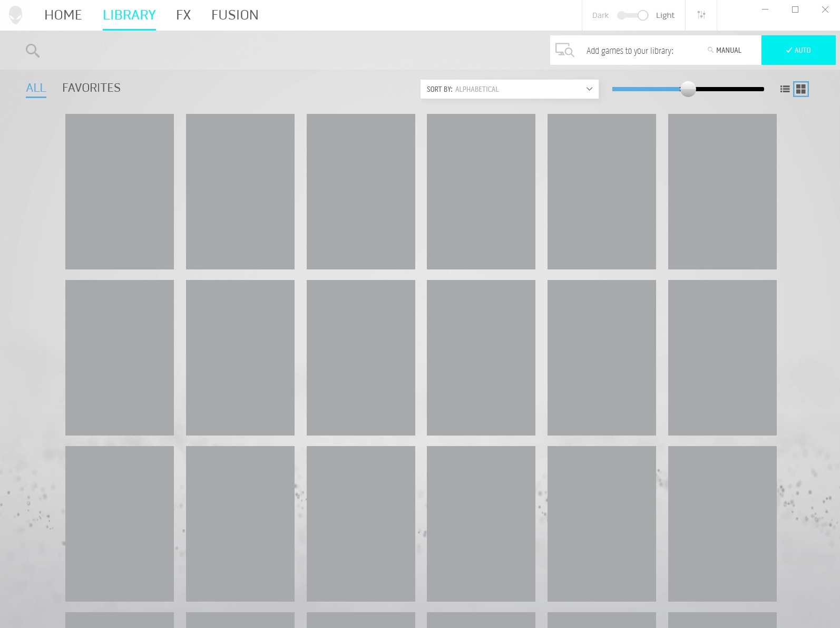Show the ALL games filter
This screenshot has width=840, height=628.
click(36, 88)
